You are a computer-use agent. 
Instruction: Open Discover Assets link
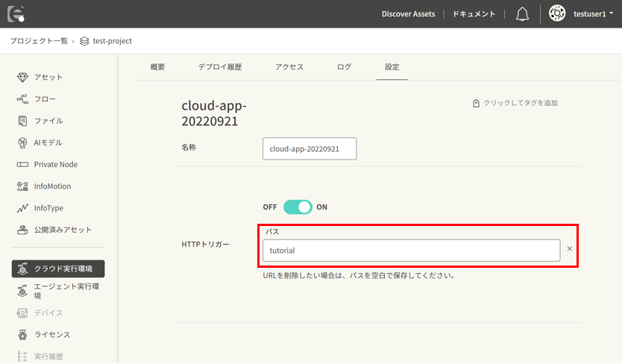tap(408, 14)
